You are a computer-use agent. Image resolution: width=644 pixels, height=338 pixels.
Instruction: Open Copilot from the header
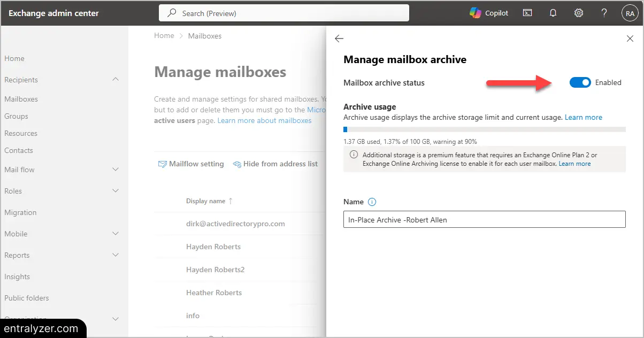click(x=489, y=13)
